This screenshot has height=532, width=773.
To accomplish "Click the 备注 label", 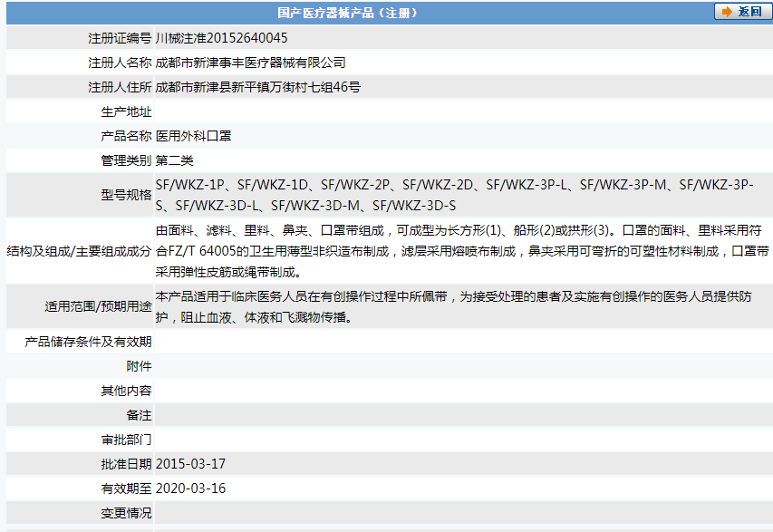I will (x=139, y=415).
